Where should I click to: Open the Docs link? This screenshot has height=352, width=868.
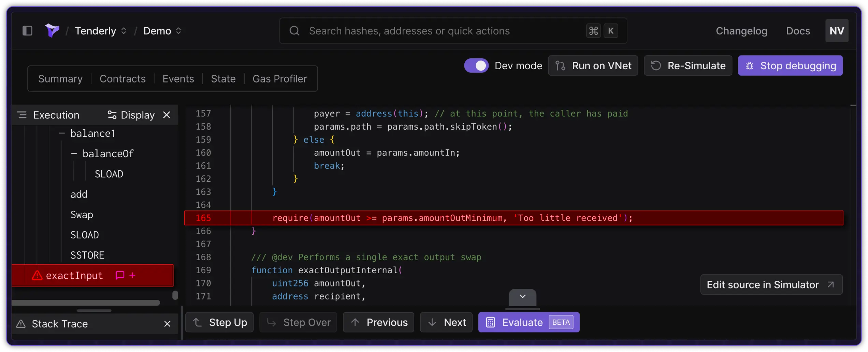[x=798, y=31]
